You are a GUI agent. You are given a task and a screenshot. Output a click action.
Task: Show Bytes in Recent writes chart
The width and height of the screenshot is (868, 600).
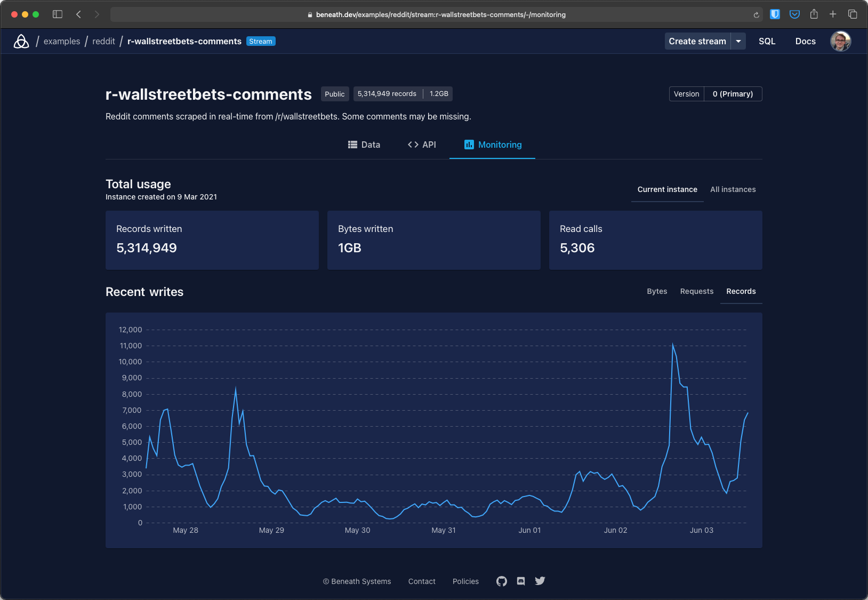[x=657, y=291]
